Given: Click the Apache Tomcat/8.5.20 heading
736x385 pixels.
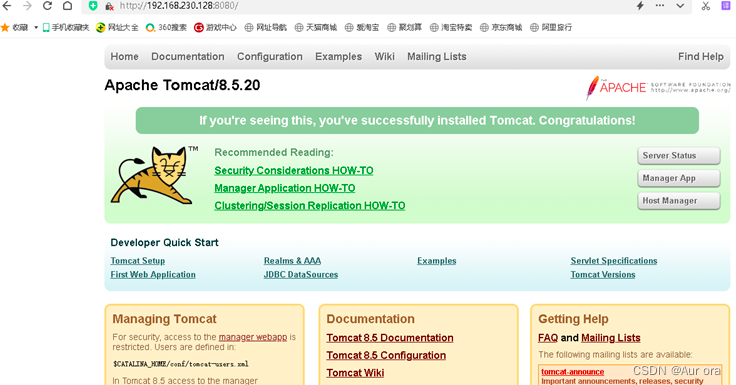Looking at the screenshot, I should tap(182, 85).
